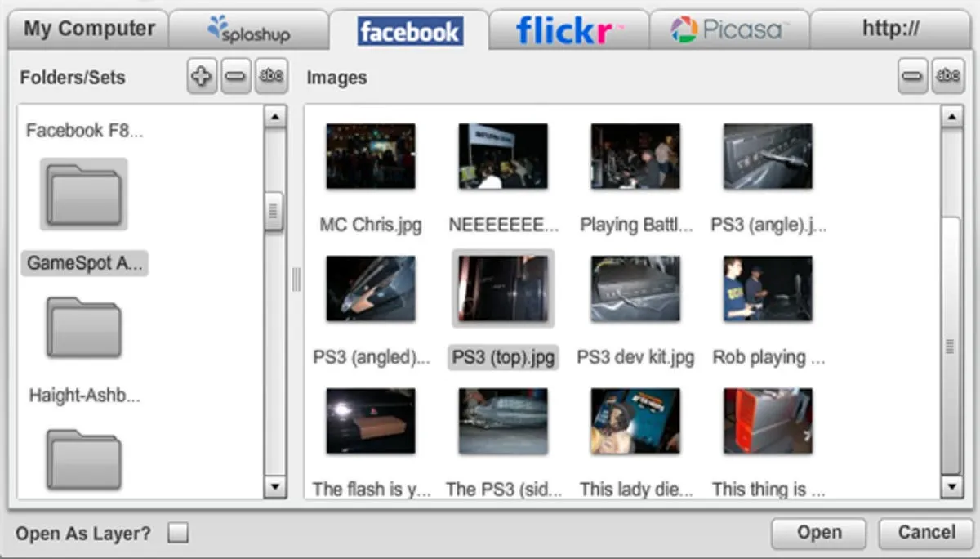Click the Cancel button
This screenshot has width=980, height=559.
tap(926, 533)
